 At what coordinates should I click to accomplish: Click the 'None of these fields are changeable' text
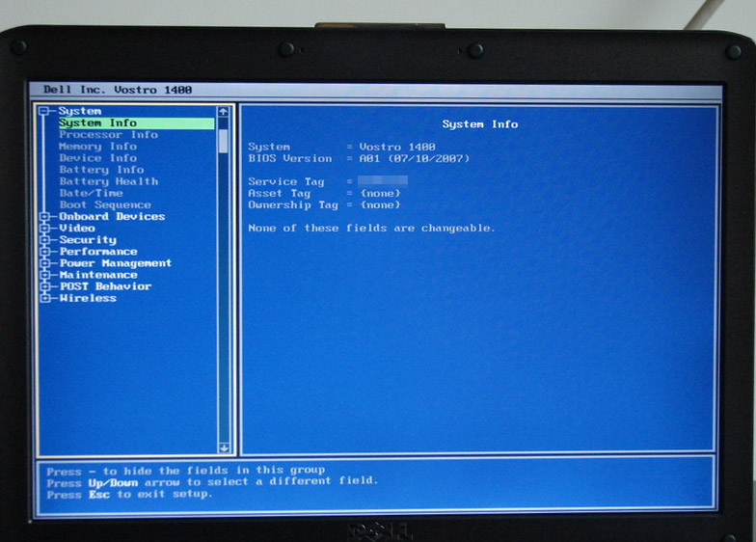(372, 228)
